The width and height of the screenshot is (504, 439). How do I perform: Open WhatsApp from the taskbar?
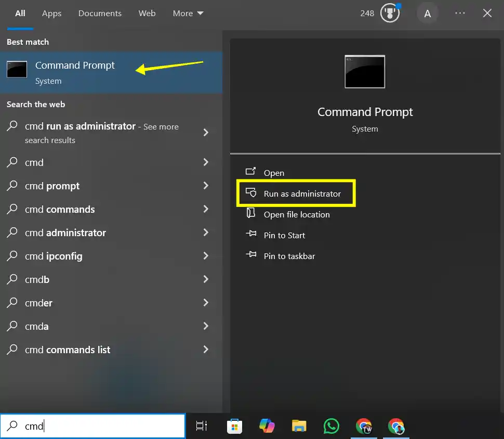click(331, 426)
